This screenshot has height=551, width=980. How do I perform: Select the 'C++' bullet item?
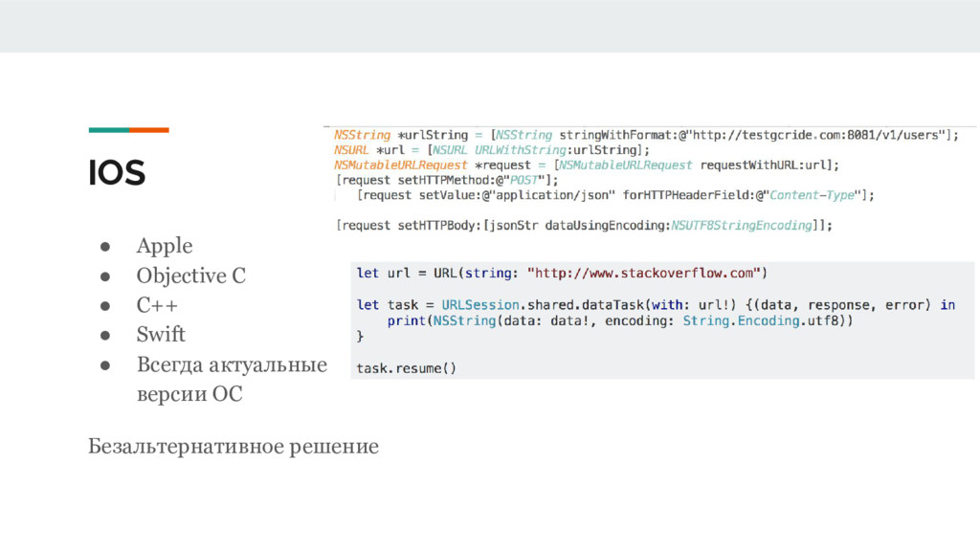pos(157,305)
